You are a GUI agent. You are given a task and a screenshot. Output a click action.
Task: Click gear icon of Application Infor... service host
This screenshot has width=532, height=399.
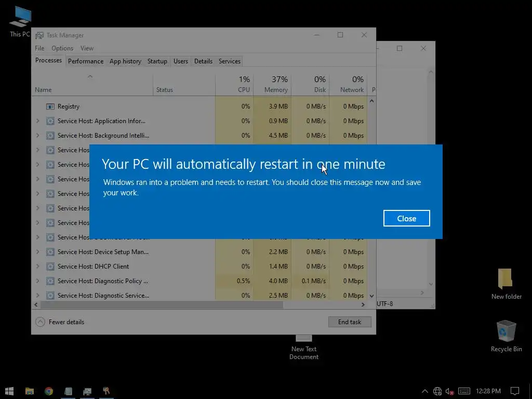pyautogui.click(x=50, y=121)
